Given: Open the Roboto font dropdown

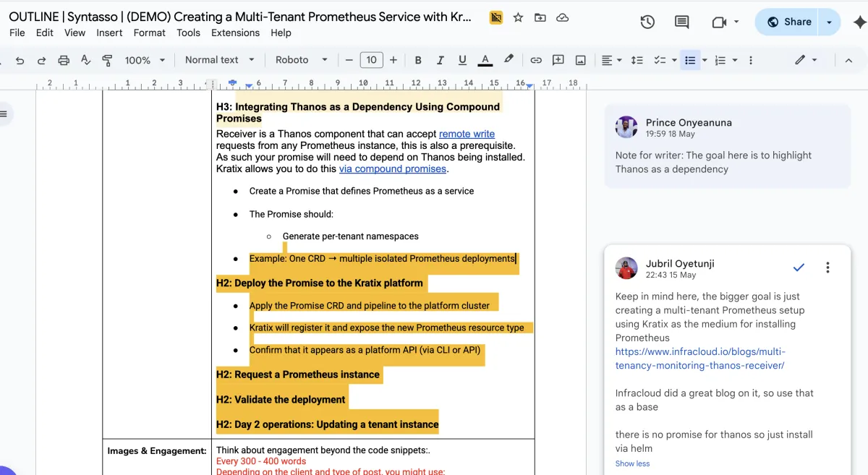Looking at the screenshot, I should [302, 60].
